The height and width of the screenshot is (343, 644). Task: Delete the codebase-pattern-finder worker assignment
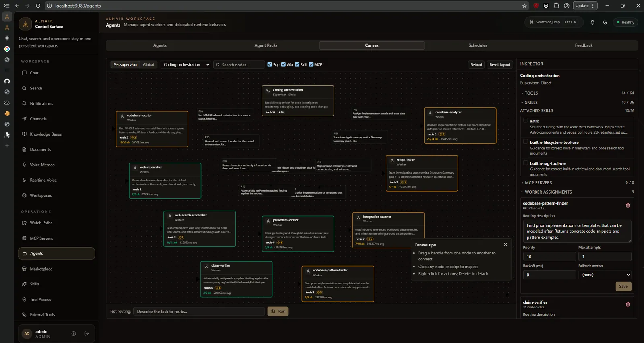coord(627,205)
